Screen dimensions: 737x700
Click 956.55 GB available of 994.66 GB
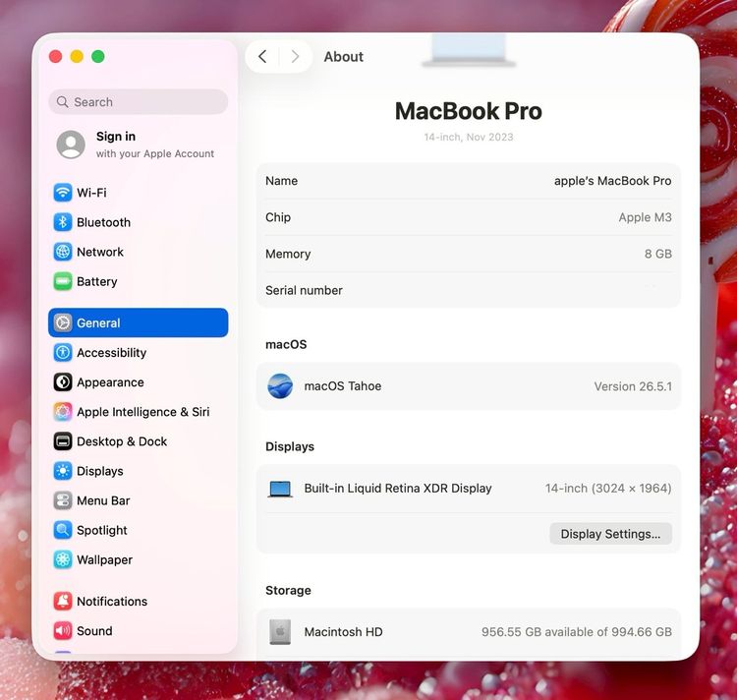576,631
